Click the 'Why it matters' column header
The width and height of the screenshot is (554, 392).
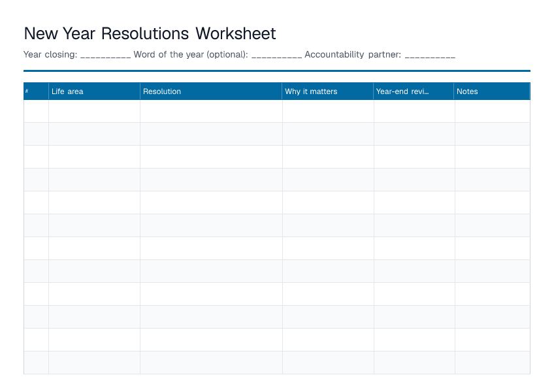[328, 91]
